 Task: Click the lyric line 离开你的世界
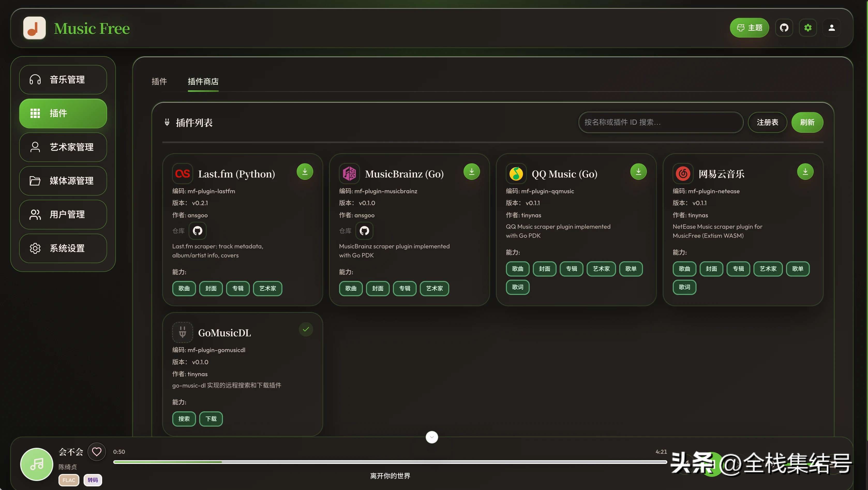coord(390,476)
